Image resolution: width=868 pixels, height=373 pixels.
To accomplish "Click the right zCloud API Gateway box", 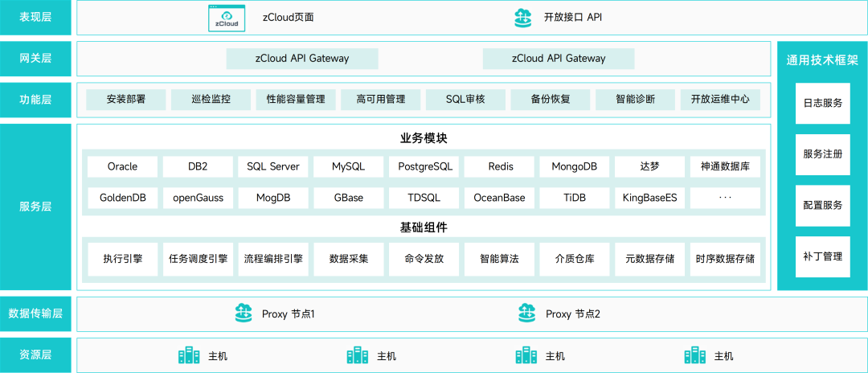I will coord(559,59).
